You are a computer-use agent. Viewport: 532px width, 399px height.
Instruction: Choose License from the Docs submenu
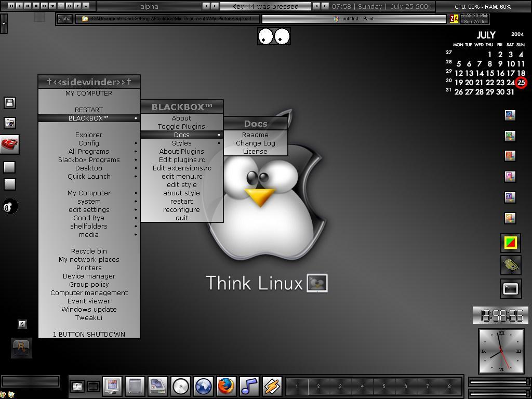click(255, 151)
